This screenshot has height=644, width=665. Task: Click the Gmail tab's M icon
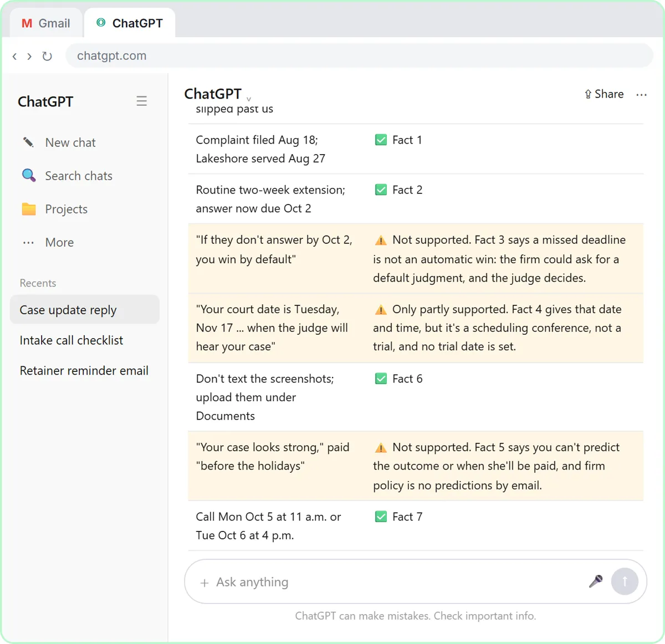[27, 23]
